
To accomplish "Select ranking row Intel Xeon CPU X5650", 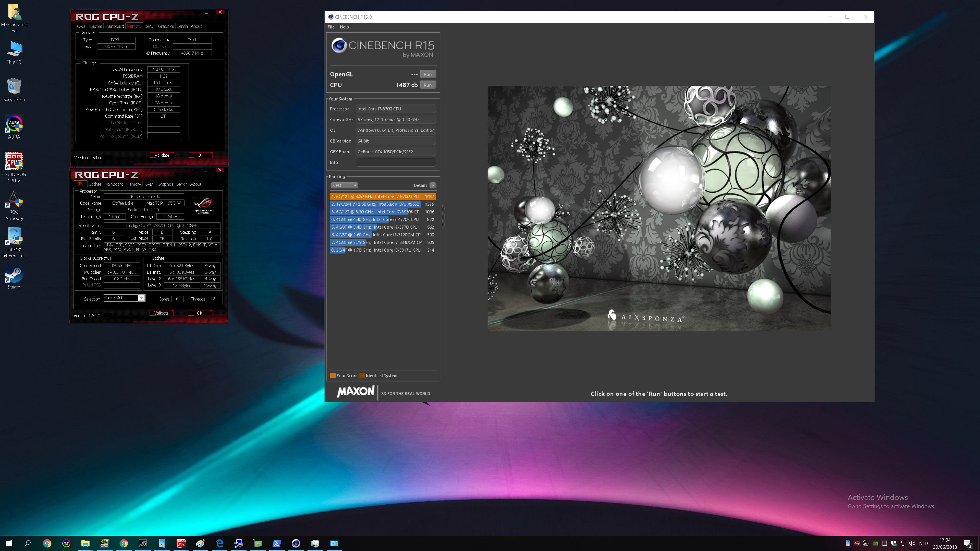I will tap(383, 204).
